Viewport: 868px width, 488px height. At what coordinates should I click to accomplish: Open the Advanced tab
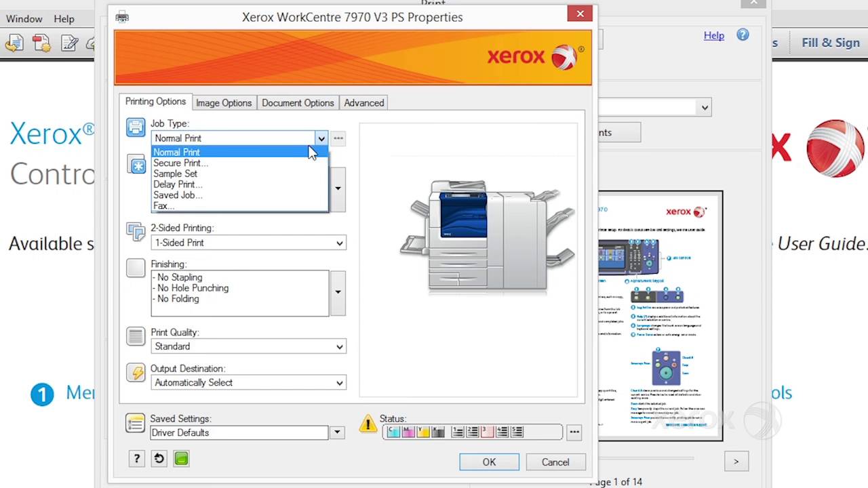click(x=364, y=103)
